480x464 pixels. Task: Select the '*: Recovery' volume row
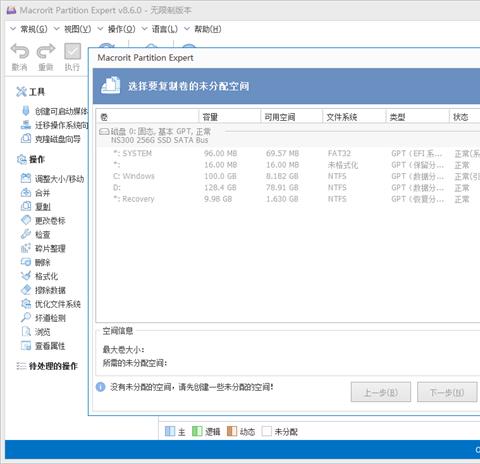tap(288, 199)
